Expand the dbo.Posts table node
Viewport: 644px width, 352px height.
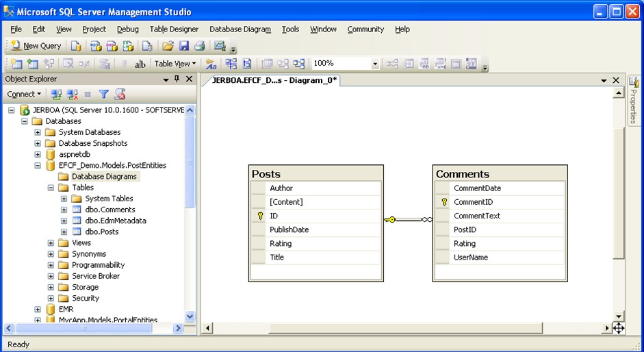[64, 232]
